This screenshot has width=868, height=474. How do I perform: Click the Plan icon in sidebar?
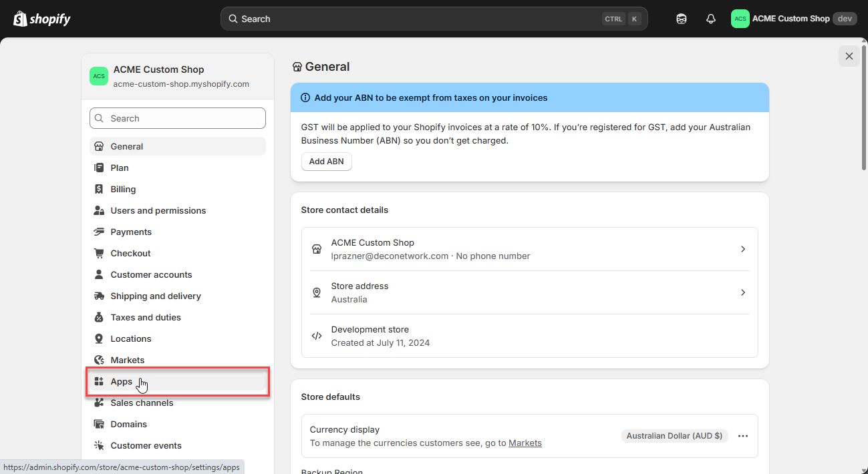(x=99, y=168)
